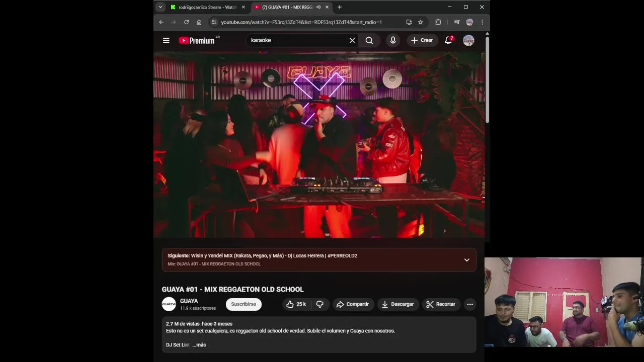Click the Siguiente: Wisin y Yandel MIX title
The image size is (644, 362).
click(x=262, y=255)
